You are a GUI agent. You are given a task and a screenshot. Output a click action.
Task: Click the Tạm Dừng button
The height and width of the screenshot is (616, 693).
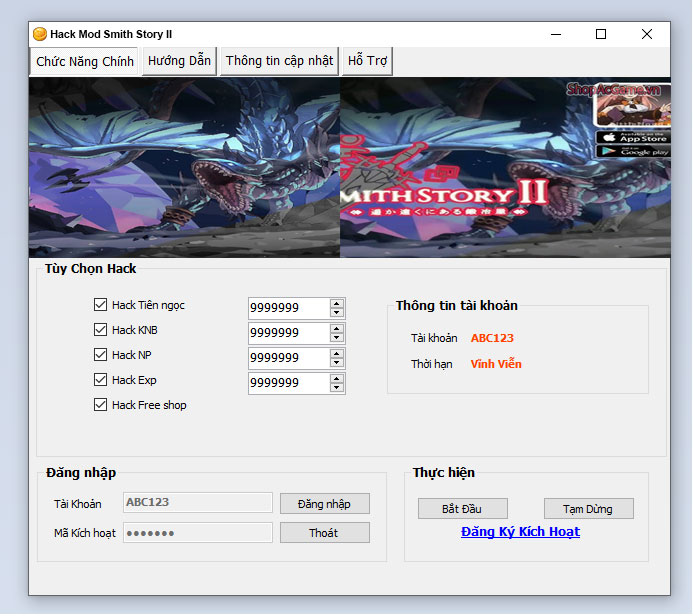tap(589, 509)
